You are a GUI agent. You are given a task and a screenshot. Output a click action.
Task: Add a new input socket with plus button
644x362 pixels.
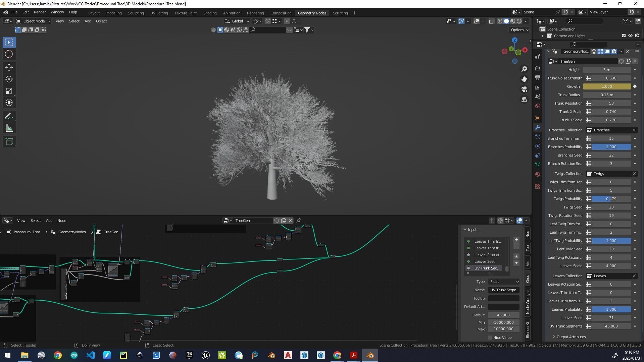point(516,240)
